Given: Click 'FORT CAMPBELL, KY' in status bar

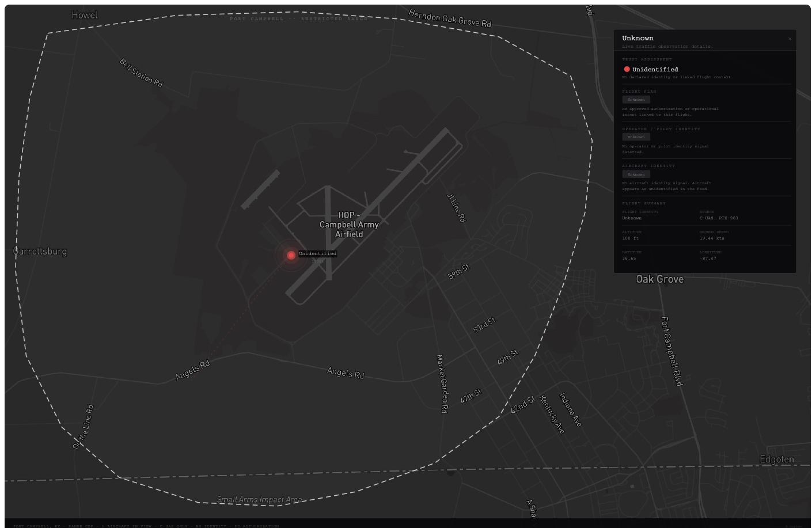Looking at the screenshot, I should coord(37,526).
